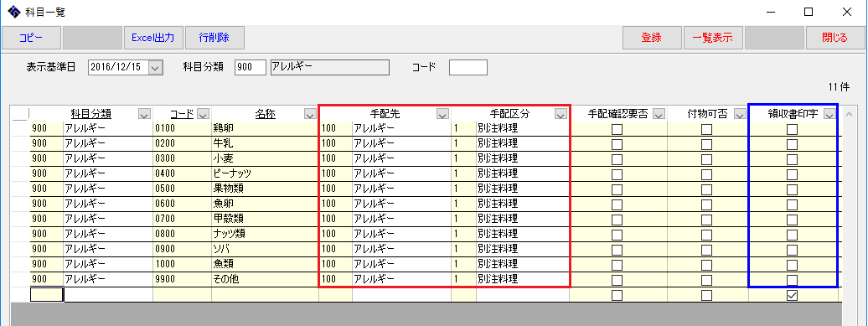Click 別注料理 cell in 牛乳 row
Screen dimensions: 868x326
click(x=523, y=143)
